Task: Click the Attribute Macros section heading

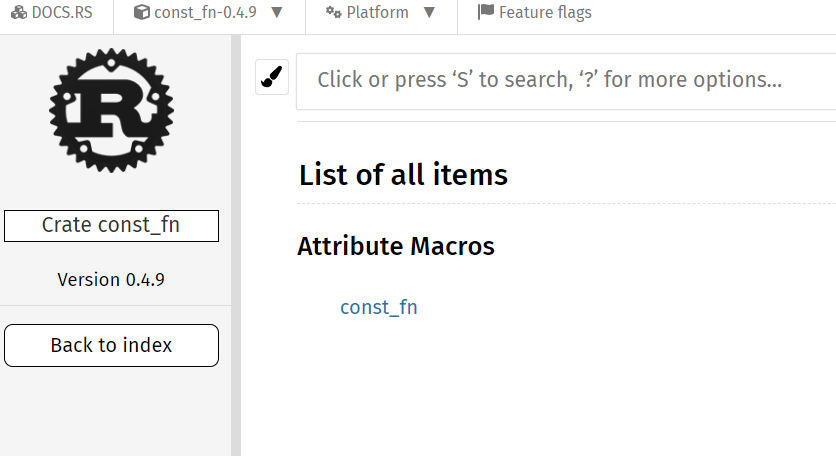Action: coord(396,246)
